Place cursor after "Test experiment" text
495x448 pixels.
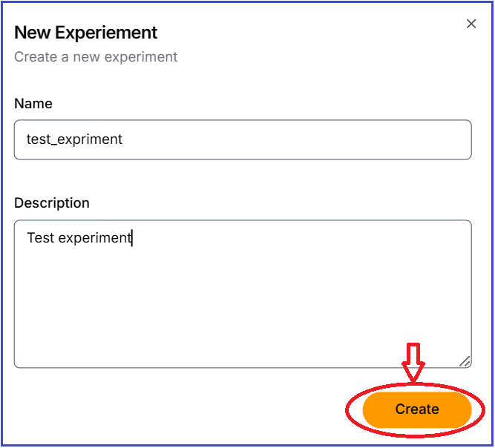point(132,238)
